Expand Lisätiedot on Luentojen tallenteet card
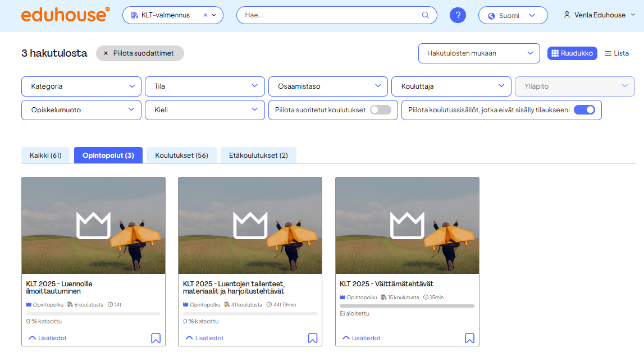The image size is (644, 352). point(204,338)
